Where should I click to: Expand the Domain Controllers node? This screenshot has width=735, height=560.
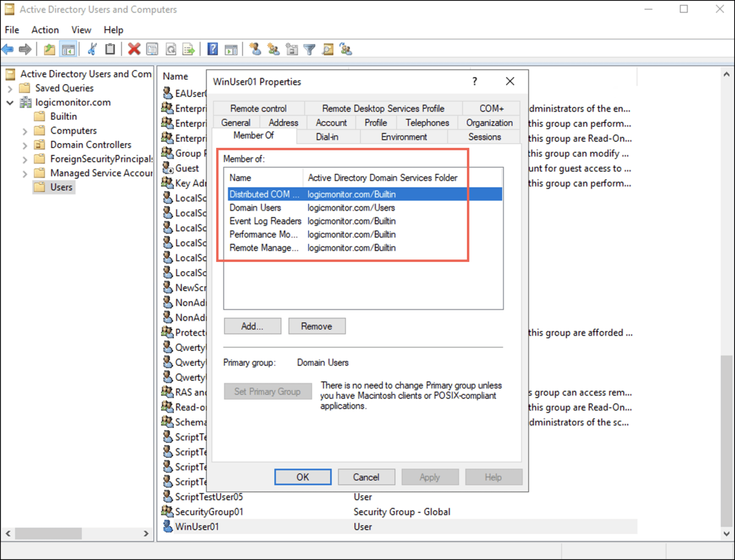click(24, 145)
